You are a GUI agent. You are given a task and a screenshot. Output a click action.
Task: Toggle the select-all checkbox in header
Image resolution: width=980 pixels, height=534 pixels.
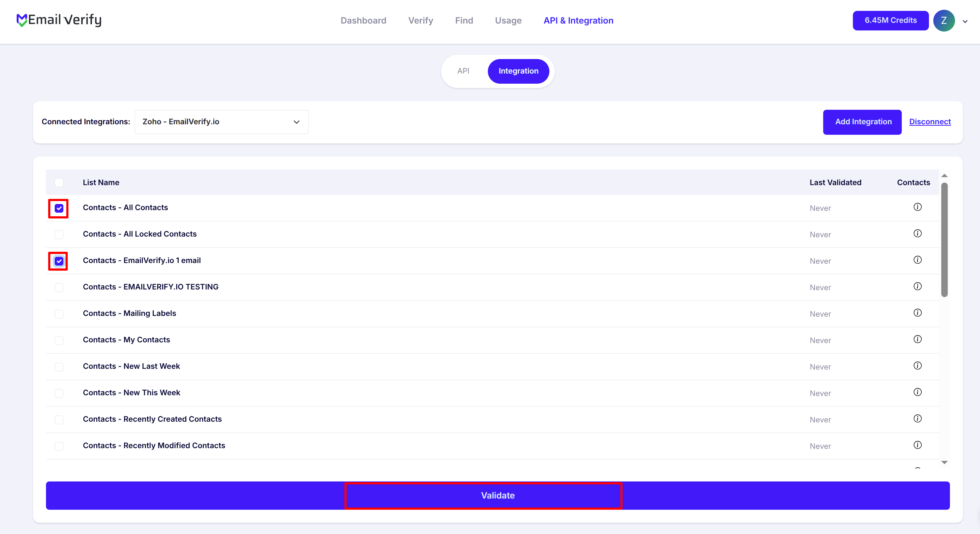click(59, 182)
